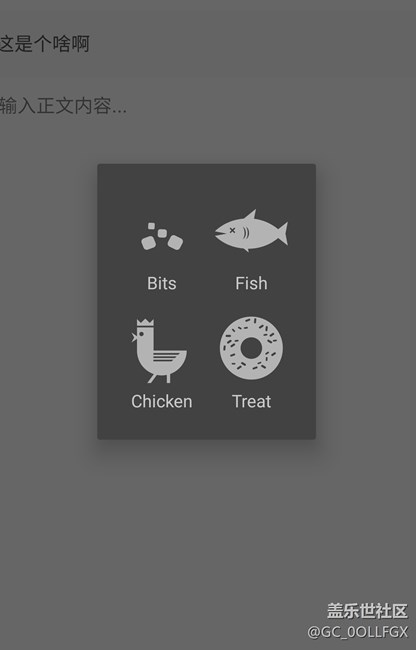Click dimmed backdrop above the food dialog
Screen dimensions: 416x650
click(x=207, y=141)
